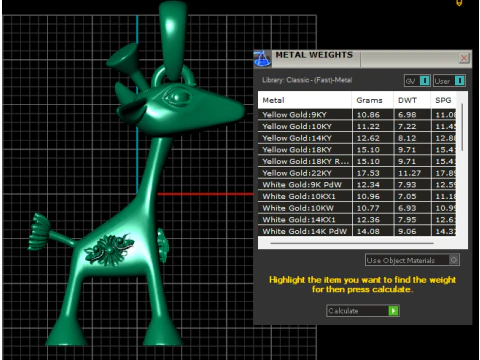
Task: Click the 10.77 grams cell
Action: click(373, 208)
